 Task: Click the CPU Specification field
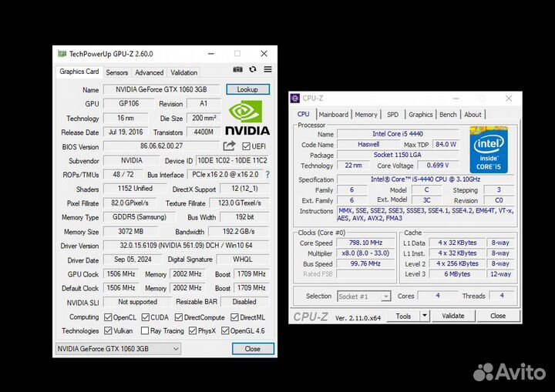pyautogui.click(x=425, y=179)
